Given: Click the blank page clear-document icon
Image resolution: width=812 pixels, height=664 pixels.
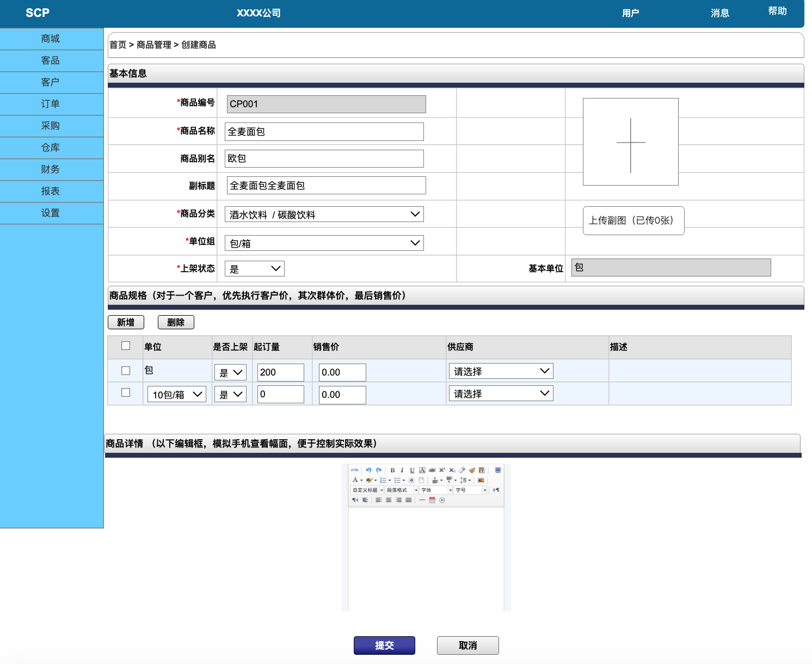Looking at the screenshot, I should [x=421, y=480].
